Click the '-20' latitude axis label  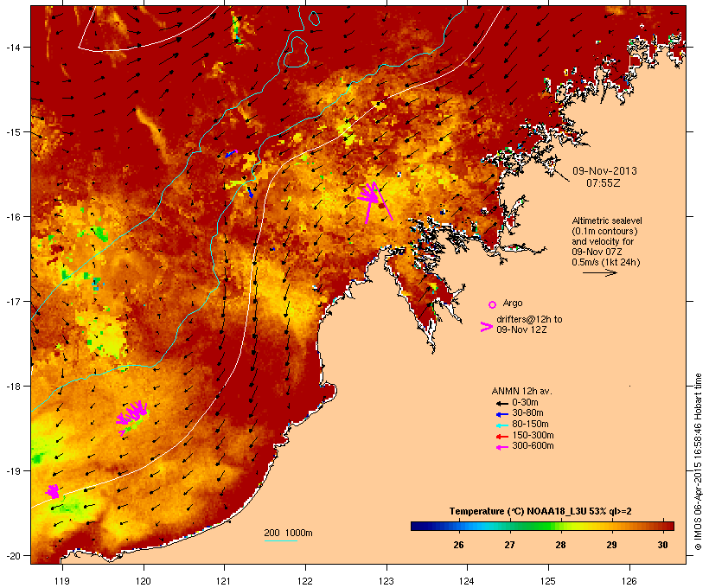12,556
